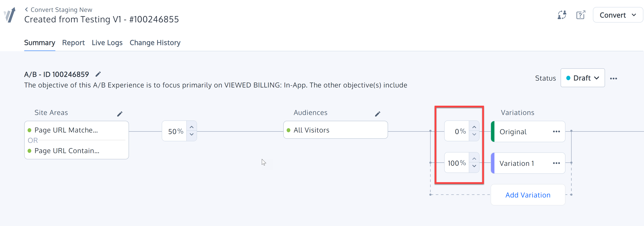Switch to the Report tab
This screenshot has width=644, height=226.
(73, 43)
